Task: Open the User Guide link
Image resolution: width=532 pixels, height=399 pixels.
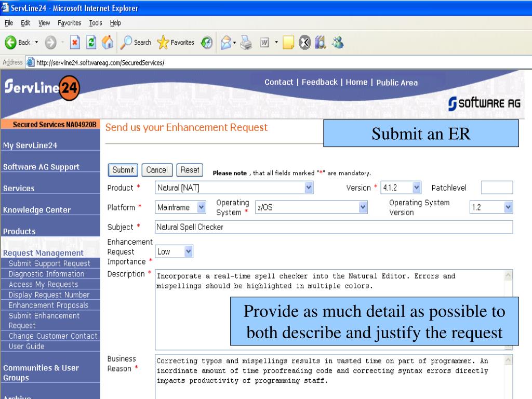Action: 26,347
